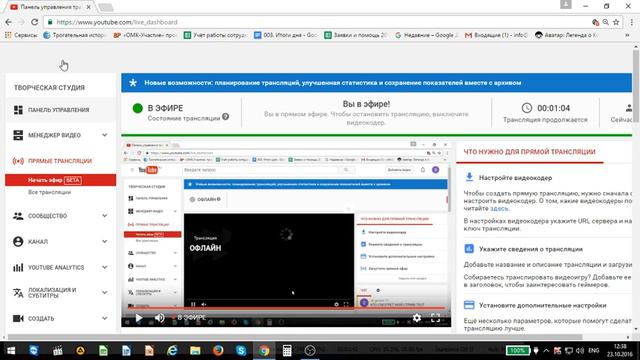Expand the Сообщество section chevron
640x360 pixels.
tap(105, 216)
